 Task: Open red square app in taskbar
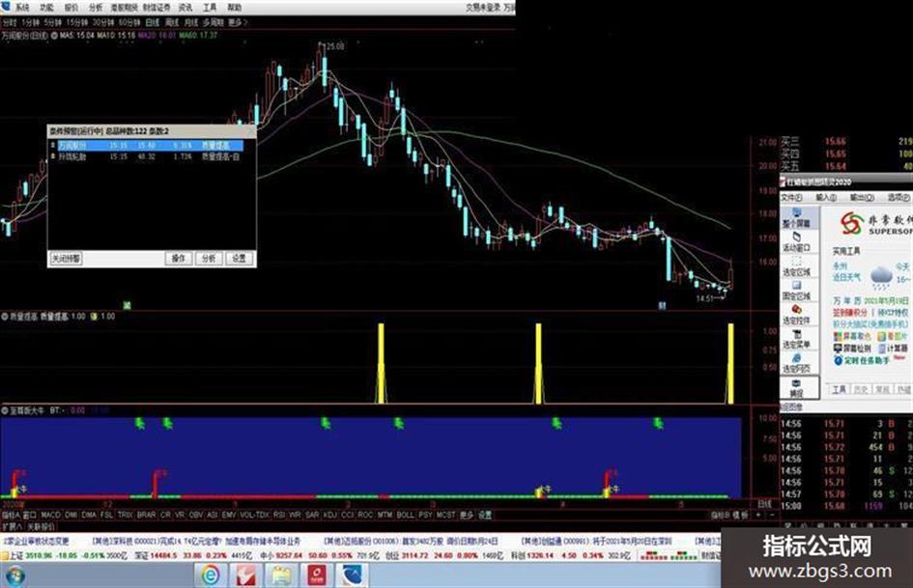317,575
